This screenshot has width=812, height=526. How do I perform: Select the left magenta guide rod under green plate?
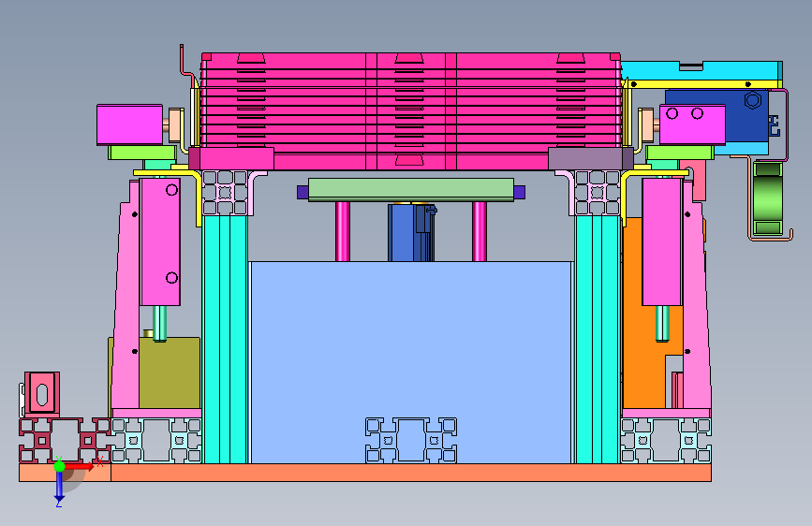coord(342,231)
